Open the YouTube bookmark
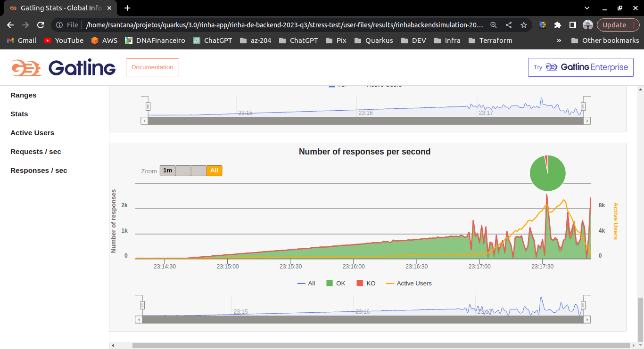 coord(63,41)
